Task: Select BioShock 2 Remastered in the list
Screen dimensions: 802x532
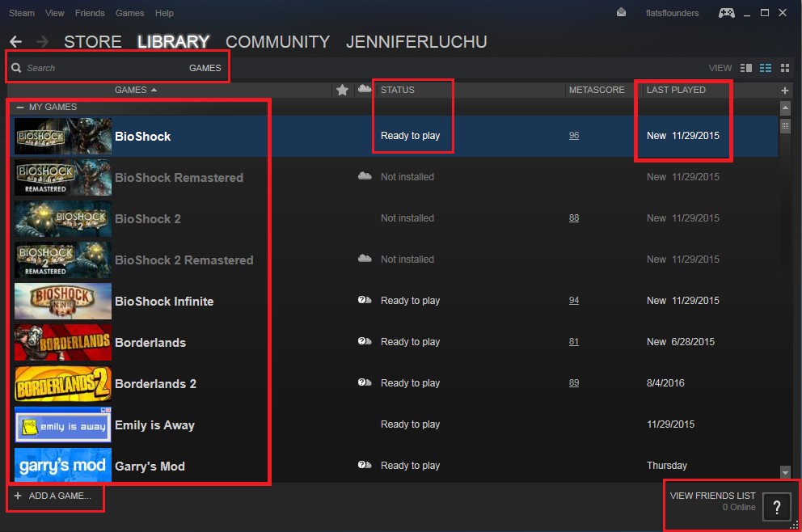Action: coord(394,260)
